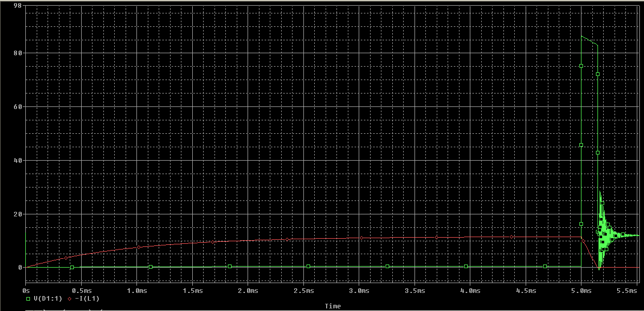
Task: Click the 3.0ms x-axis label
Action: tap(359, 291)
